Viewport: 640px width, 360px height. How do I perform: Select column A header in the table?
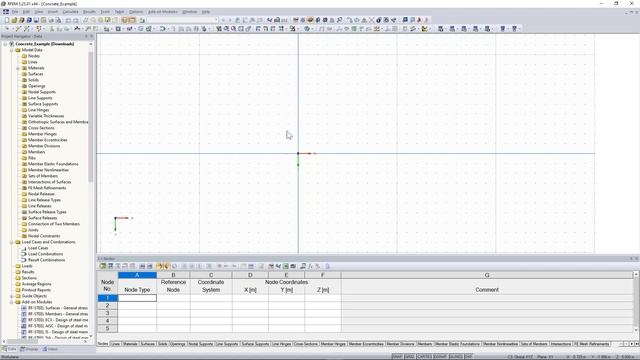tap(137, 275)
